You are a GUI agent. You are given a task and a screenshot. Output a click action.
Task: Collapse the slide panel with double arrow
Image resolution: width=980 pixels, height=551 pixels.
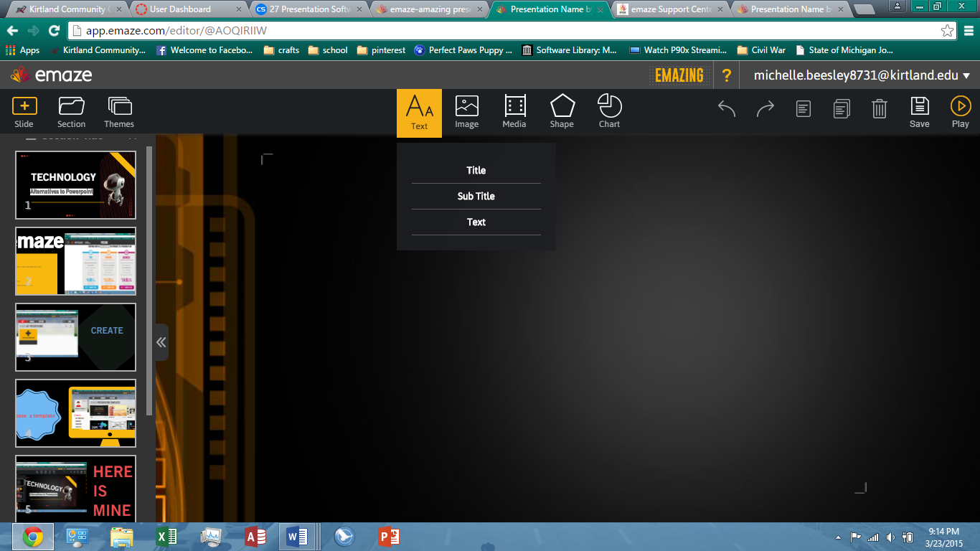pyautogui.click(x=161, y=342)
